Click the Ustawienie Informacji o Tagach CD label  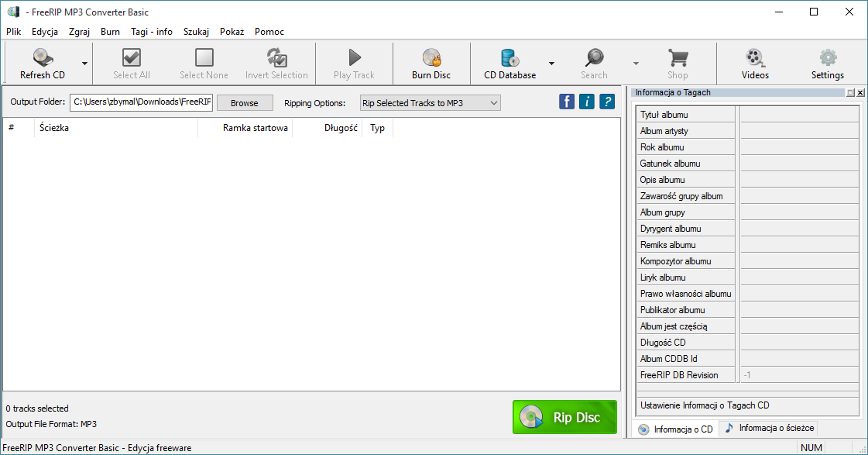coord(705,405)
